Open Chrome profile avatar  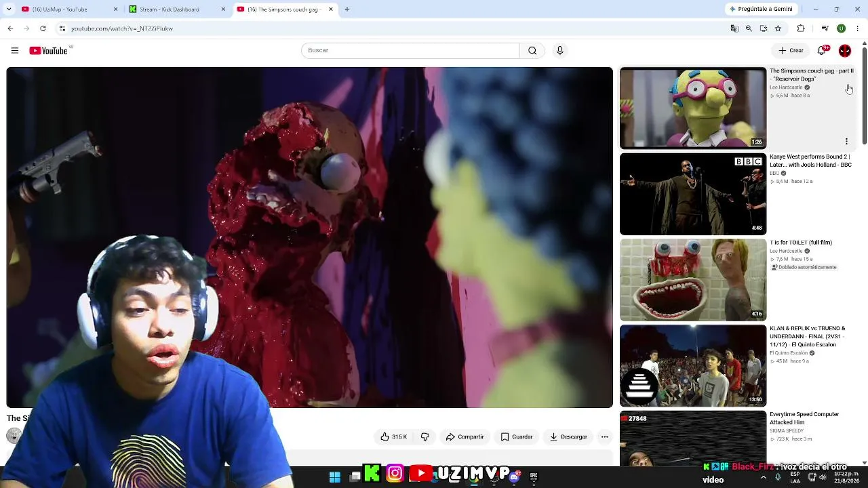pos(841,28)
